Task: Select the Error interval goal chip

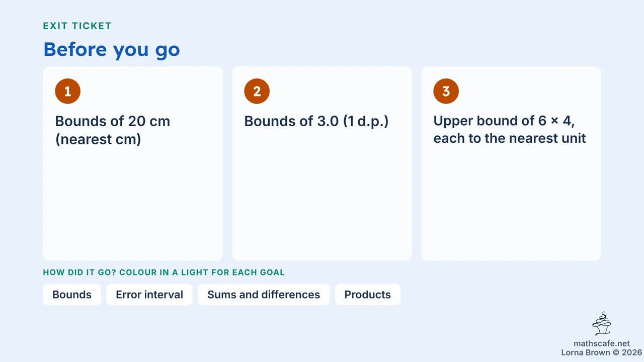Action: click(x=149, y=295)
